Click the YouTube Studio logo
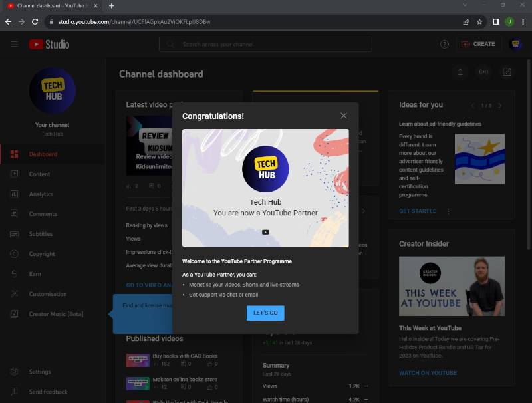Viewport: 532px width, 403px height. pyautogui.click(x=49, y=44)
